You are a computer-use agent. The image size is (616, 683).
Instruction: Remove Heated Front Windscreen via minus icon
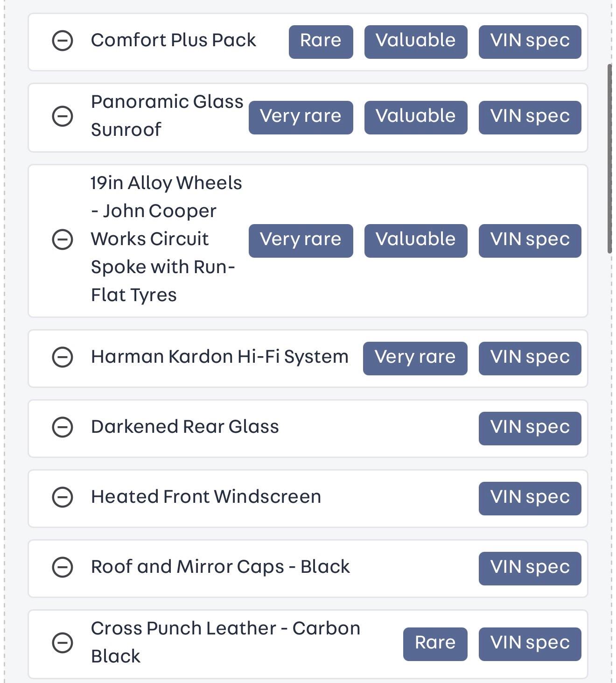pyautogui.click(x=62, y=497)
